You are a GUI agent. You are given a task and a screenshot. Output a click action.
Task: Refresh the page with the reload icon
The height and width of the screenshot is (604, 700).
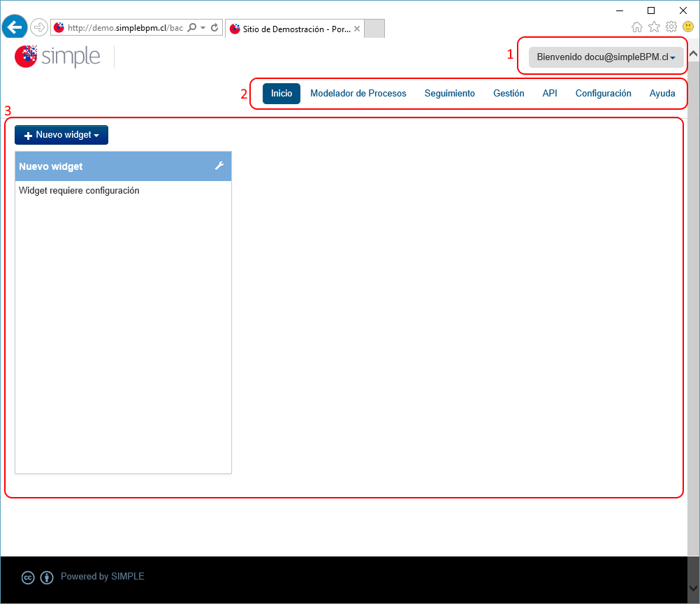214,28
